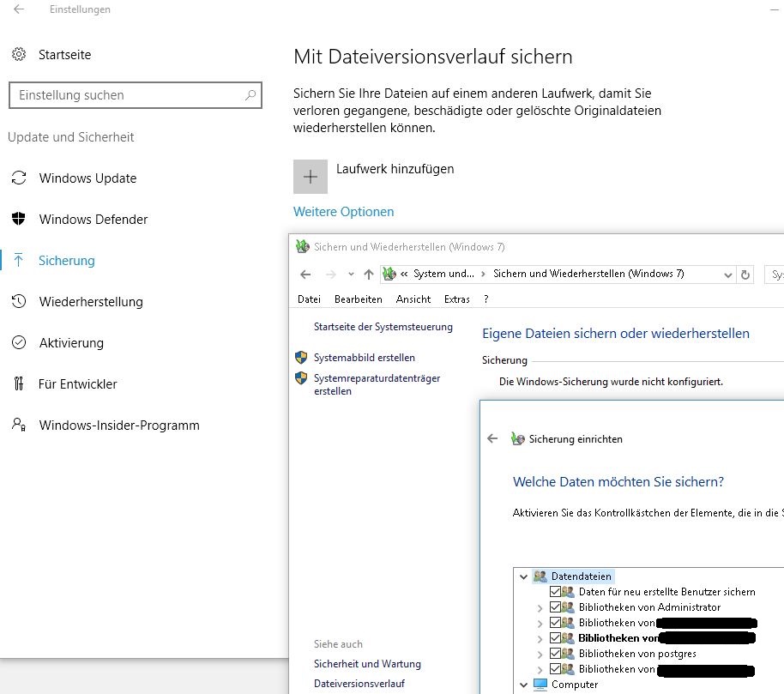Select Für Entwickler in sidebar
This screenshot has height=694, width=784.
77,384
